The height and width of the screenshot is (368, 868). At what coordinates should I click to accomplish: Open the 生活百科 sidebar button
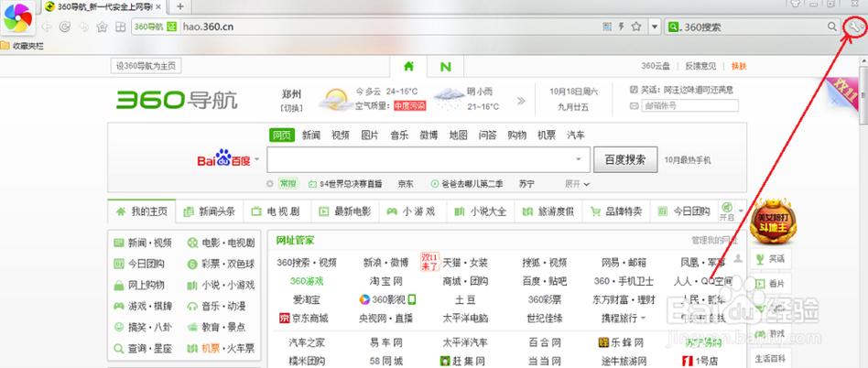[x=771, y=359]
